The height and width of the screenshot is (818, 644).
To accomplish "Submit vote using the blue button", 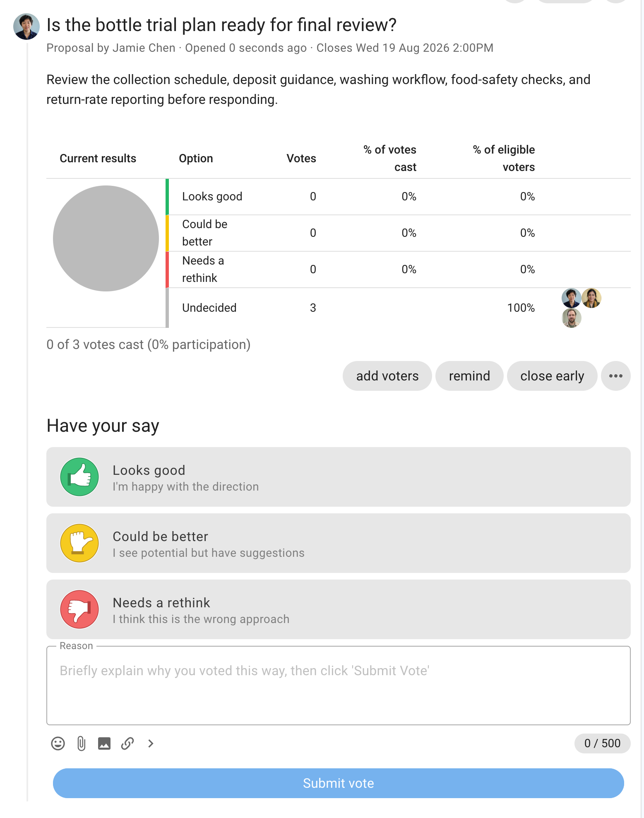I will [x=339, y=783].
